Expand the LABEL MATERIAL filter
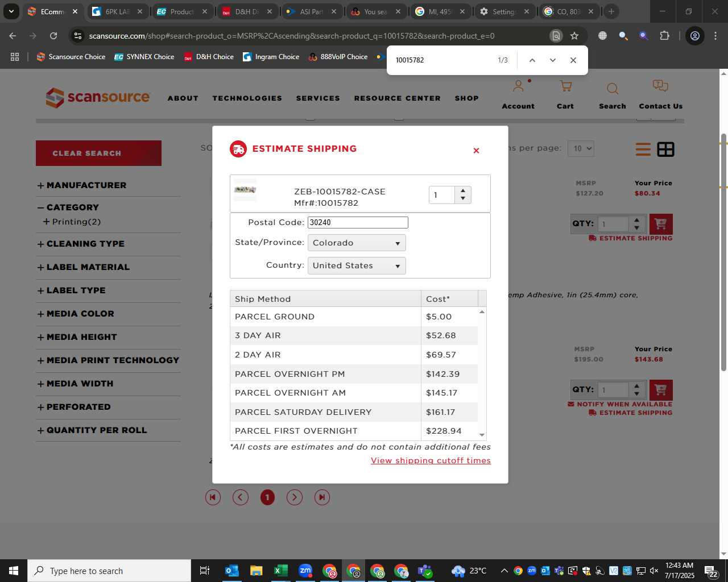Viewport: 728px width, 582px height. pos(84,267)
